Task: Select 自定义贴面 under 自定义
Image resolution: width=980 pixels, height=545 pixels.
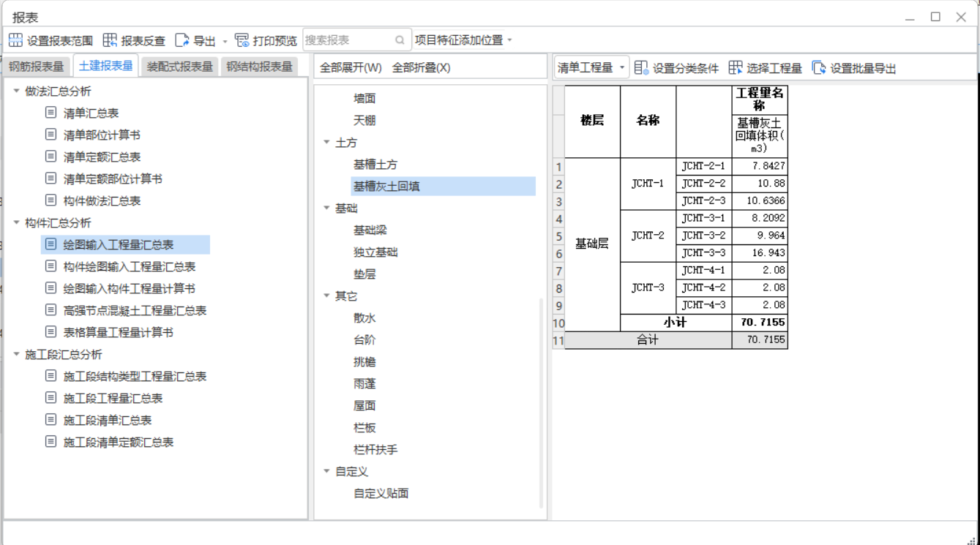Action: point(381,494)
